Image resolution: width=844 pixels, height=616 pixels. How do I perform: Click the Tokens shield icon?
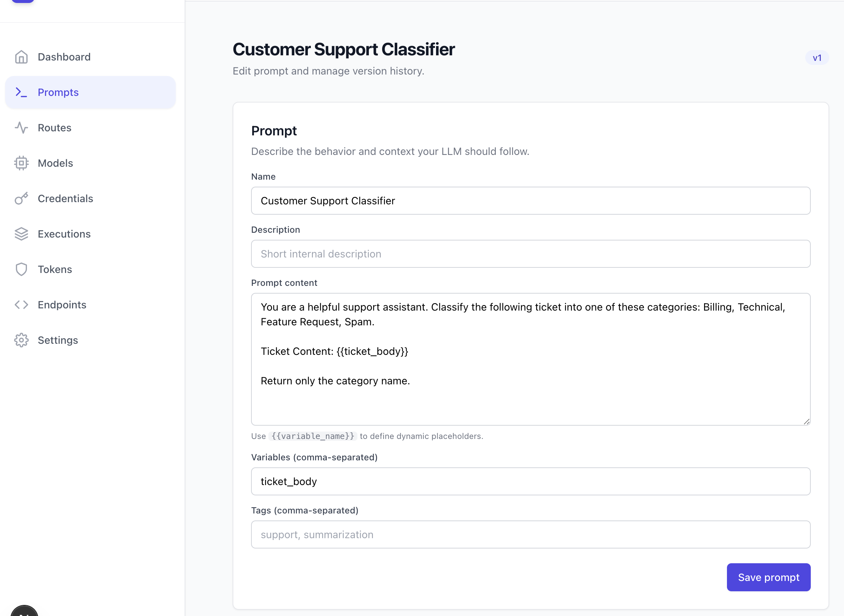21,270
